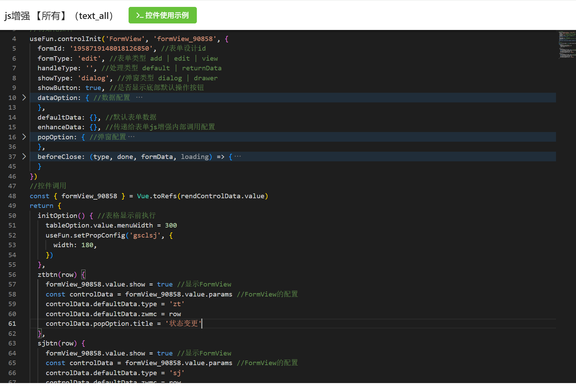Click width value 180

[87, 245]
